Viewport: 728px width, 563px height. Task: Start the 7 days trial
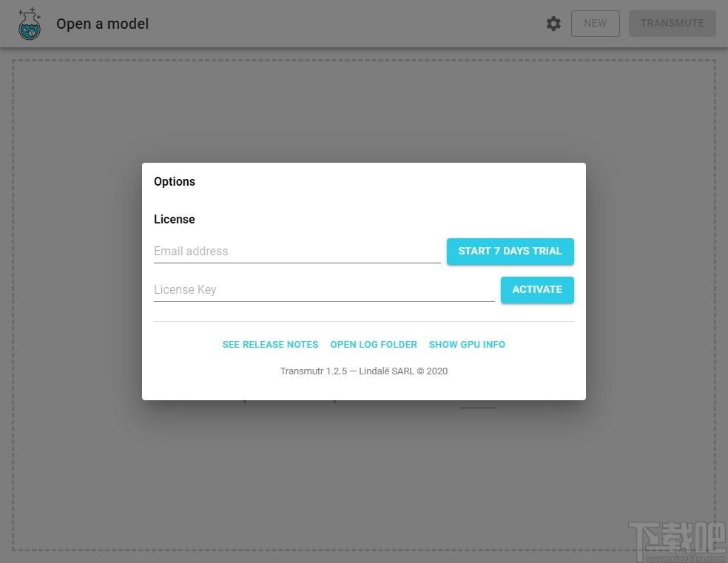point(510,251)
